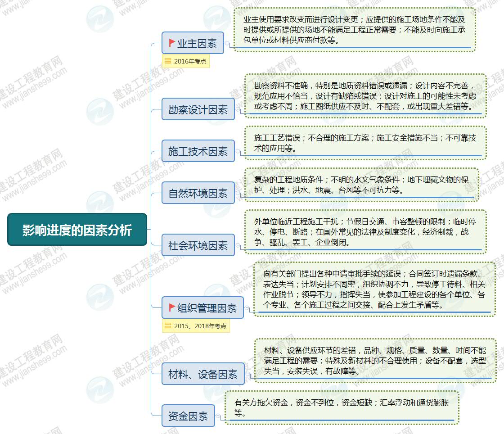
Task: Select the central topic 影响进度的因素分析
Action: coord(77,230)
